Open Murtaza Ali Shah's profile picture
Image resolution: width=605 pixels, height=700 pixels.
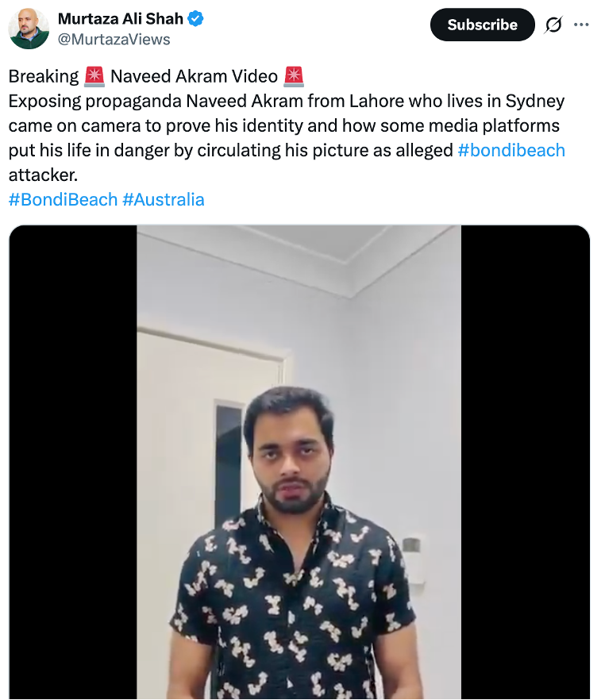29,28
